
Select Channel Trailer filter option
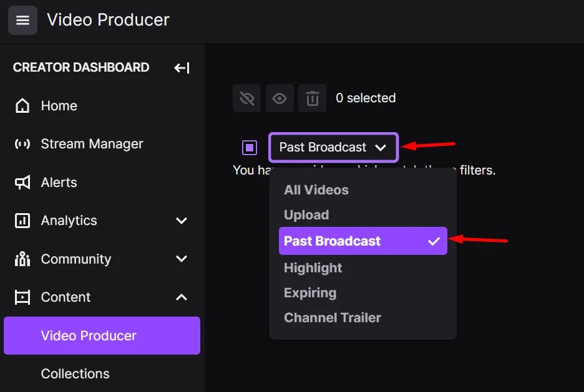click(332, 317)
